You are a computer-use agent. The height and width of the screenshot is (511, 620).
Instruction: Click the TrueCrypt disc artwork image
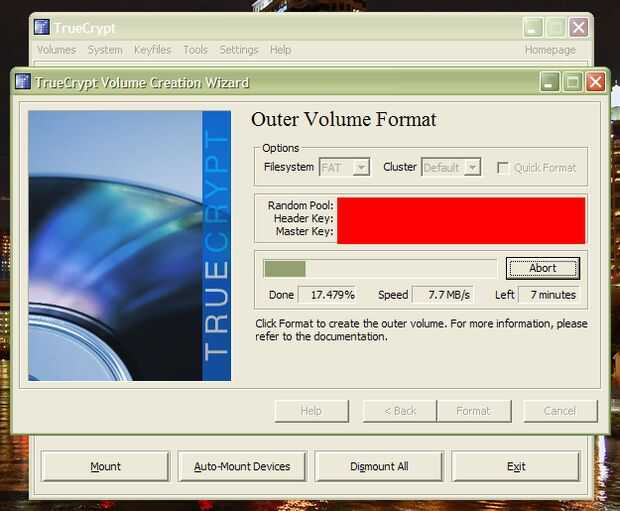coord(130,246)
